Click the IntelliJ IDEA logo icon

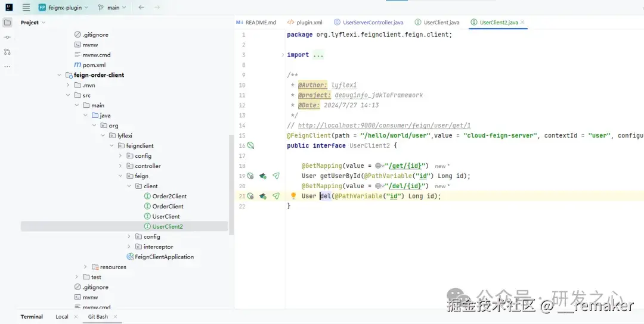pos(9,7)
